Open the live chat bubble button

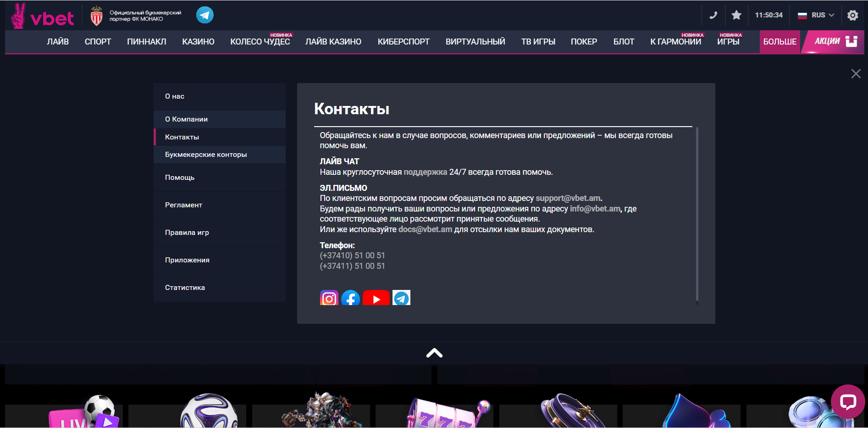coord(848,401)
